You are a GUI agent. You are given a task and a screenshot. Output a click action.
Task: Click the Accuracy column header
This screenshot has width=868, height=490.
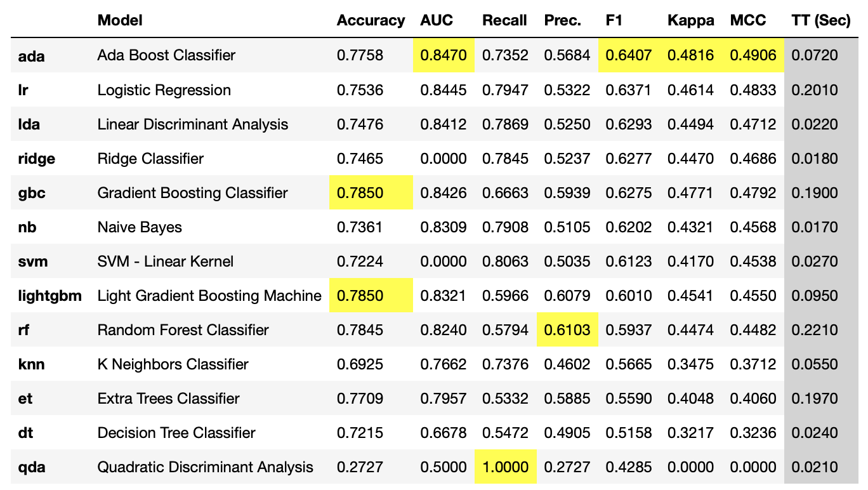(x=371, y=20)
